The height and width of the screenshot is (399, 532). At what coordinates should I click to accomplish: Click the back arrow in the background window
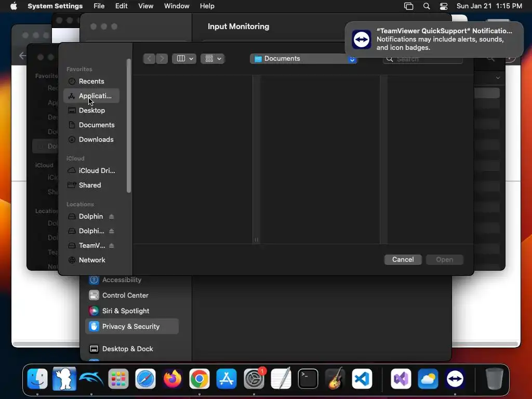22,55
